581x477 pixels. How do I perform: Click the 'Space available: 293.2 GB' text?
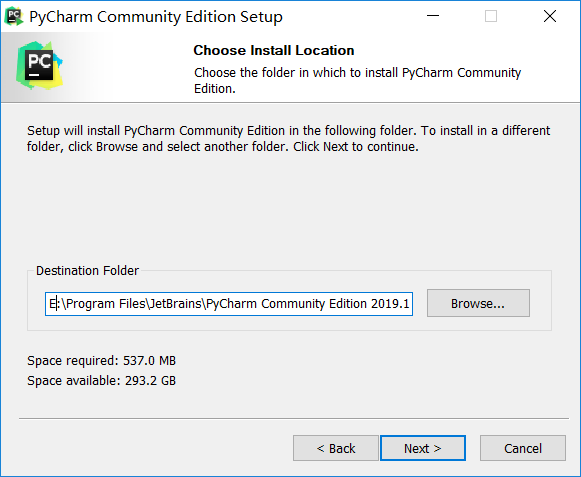point(102,380)
